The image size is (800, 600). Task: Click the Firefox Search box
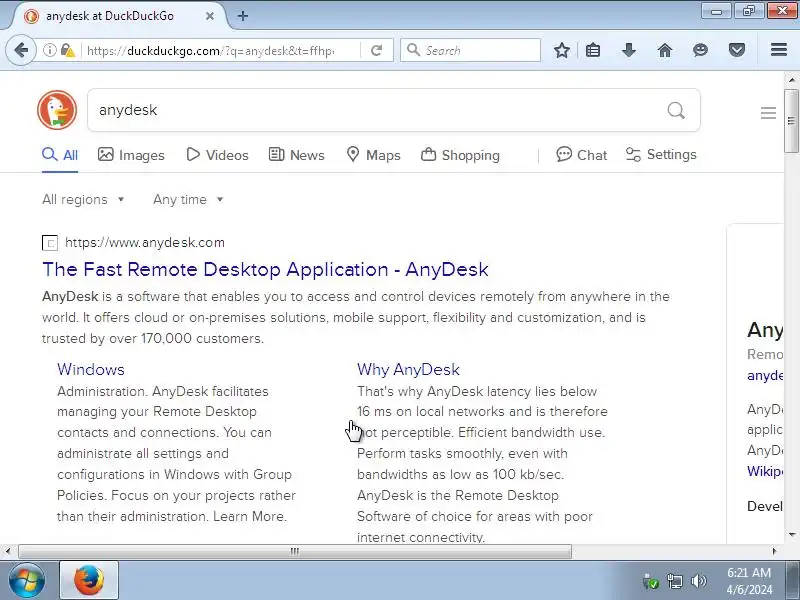tap(470, 50)
